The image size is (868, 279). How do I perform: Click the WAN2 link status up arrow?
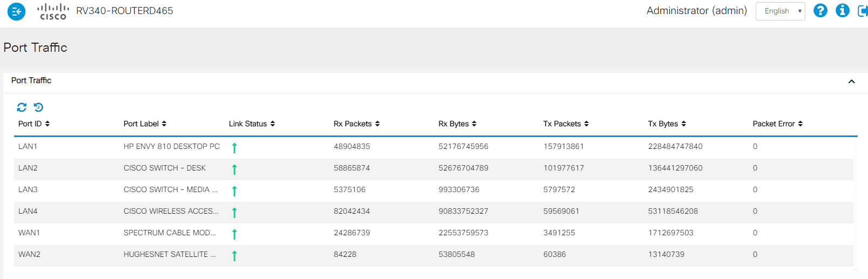[x=234, y=255]
